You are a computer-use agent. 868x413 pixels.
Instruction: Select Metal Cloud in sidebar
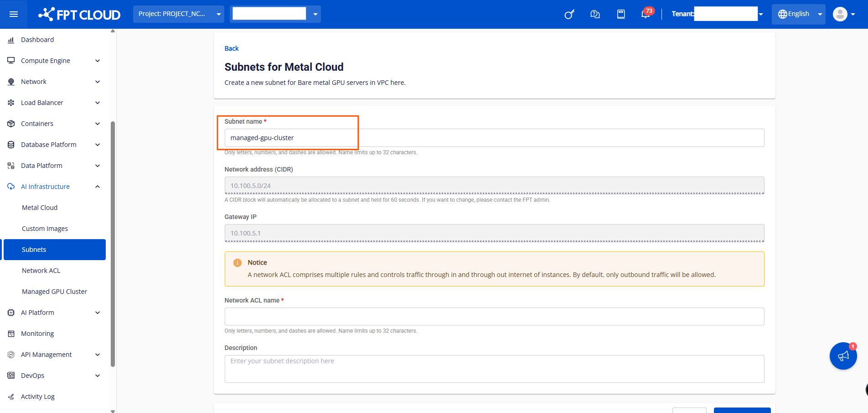click(x=40, y=208)
